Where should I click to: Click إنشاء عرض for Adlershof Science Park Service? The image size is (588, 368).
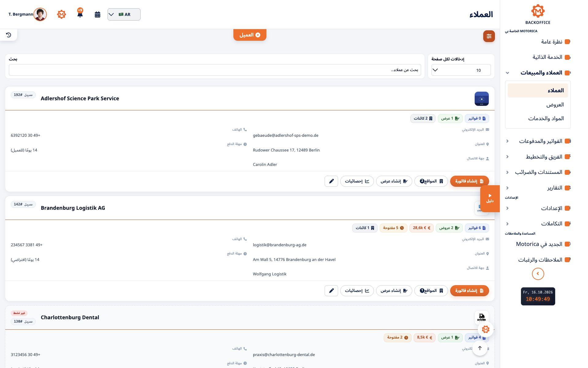point(394,181)
